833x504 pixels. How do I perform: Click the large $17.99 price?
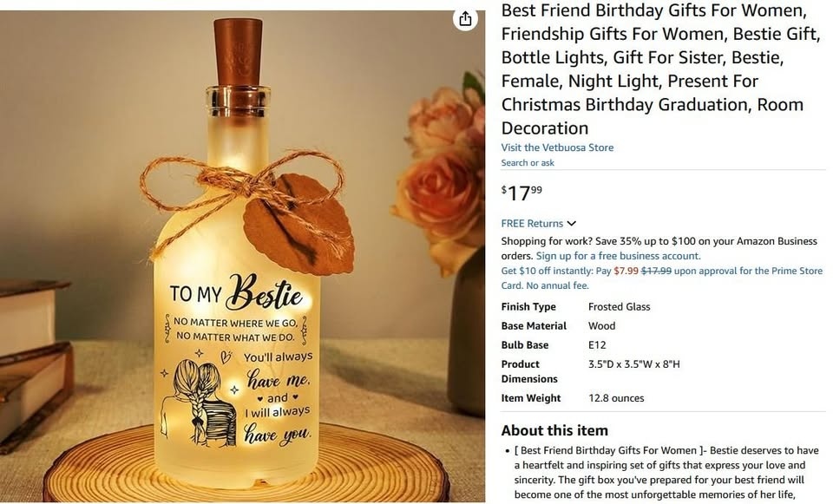tap(521, 193)
